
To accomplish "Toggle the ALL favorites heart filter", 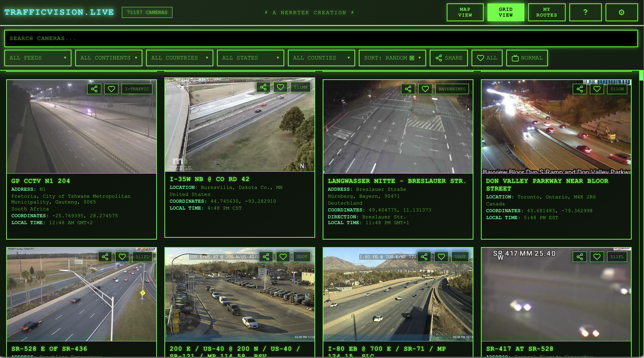I will coord(486,58).
